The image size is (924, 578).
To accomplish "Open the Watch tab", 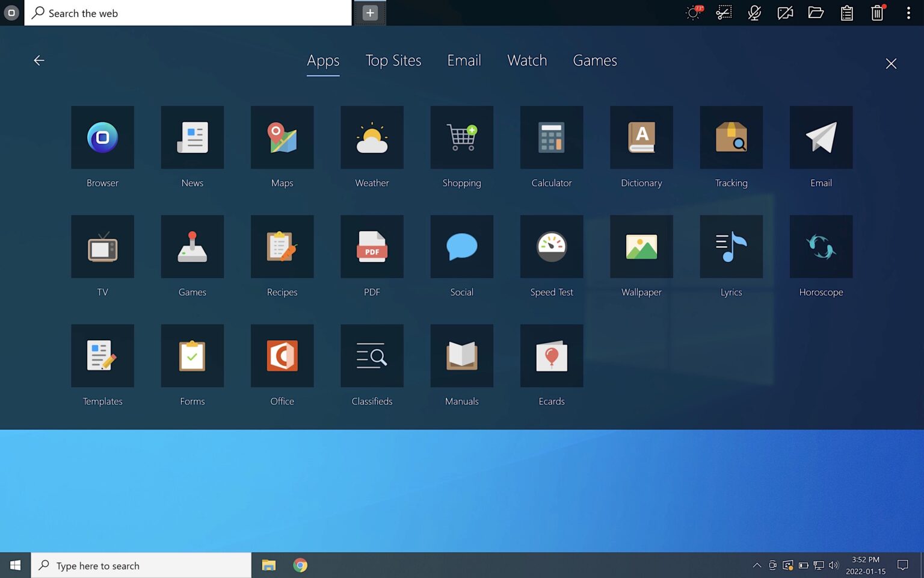I will pyautogui.click(x=527, y=60).
